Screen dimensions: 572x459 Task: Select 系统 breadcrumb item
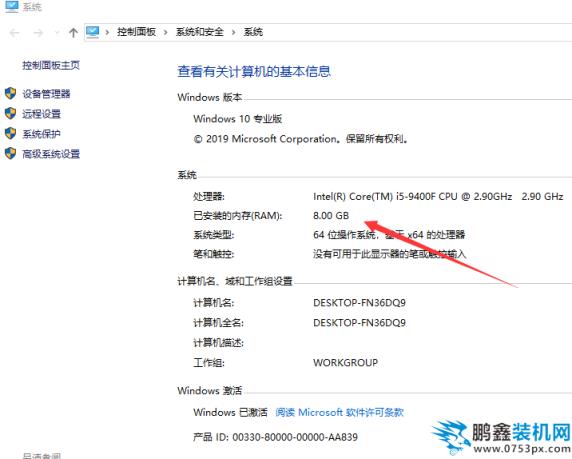pos(253,32)
